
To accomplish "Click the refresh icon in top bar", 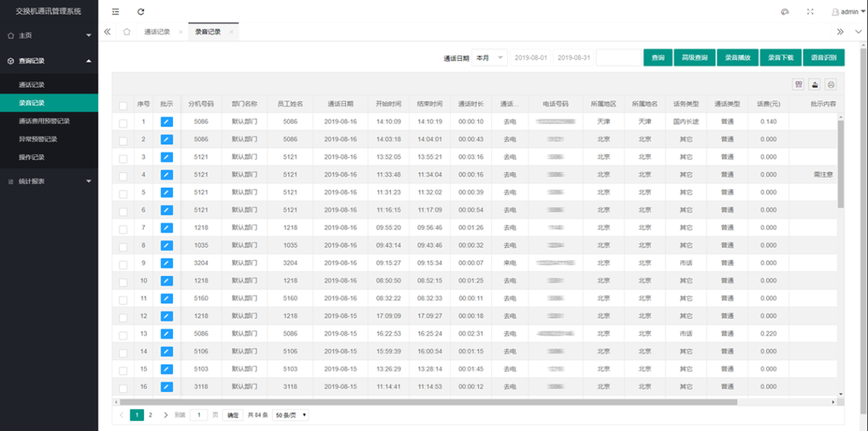I will [x=141, y=12].
